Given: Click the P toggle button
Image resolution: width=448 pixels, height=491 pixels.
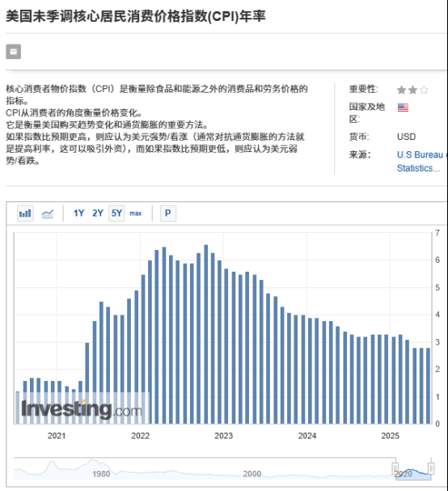Looking at the screenshot, I should point(168,214).
